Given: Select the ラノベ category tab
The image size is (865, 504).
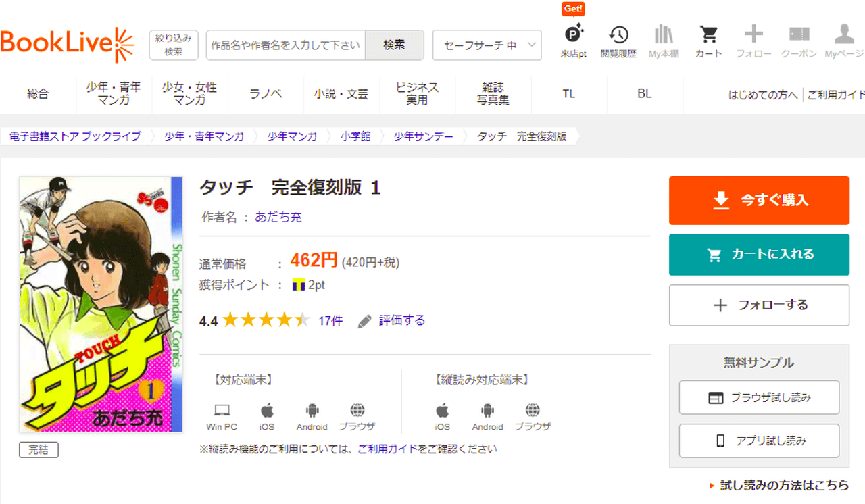Looking at the screenshot, I should [266, 94].
